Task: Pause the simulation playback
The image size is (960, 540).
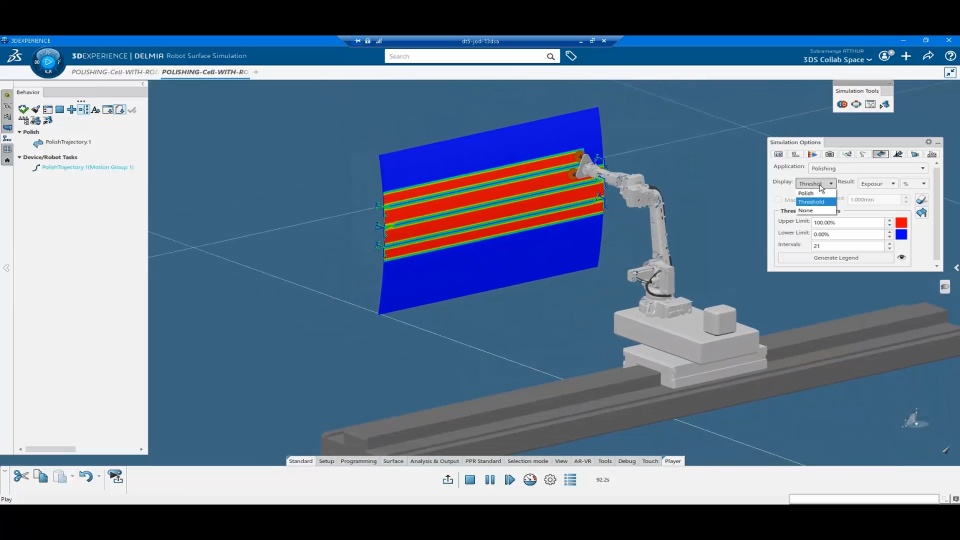Action: (490, 480)
